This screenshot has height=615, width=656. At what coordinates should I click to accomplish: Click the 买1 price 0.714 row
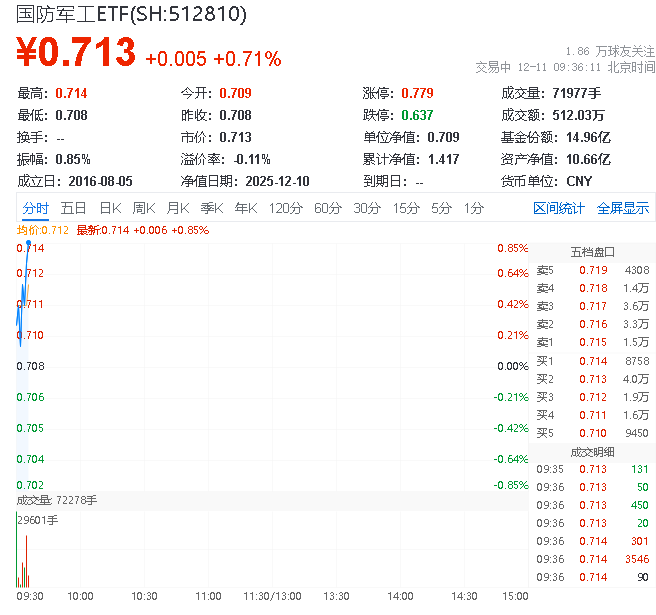point(592,360)
